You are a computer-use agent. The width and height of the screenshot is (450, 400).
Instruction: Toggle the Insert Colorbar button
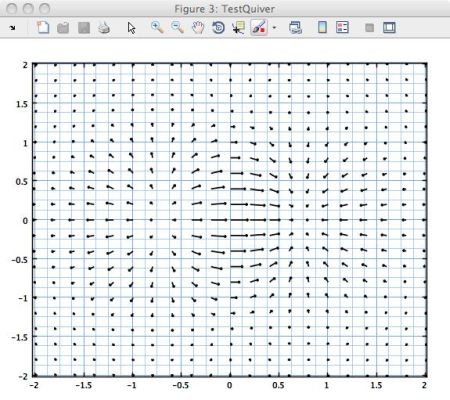[322, 27]
